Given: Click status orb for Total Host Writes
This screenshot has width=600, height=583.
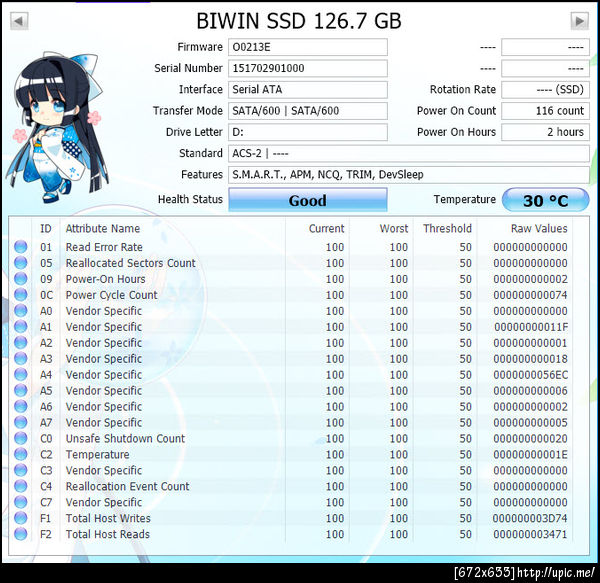Looking at the screenshot, I should (21, 518).
